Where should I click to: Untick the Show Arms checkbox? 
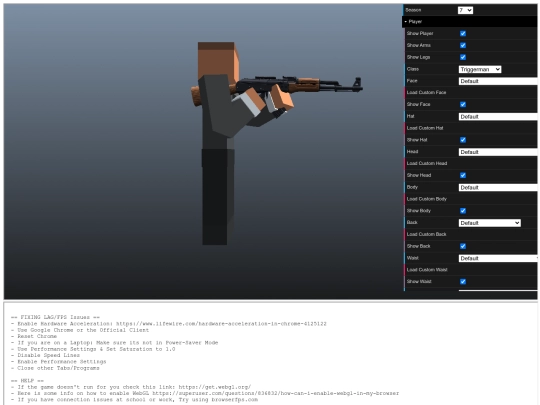[x=463, y=45]
